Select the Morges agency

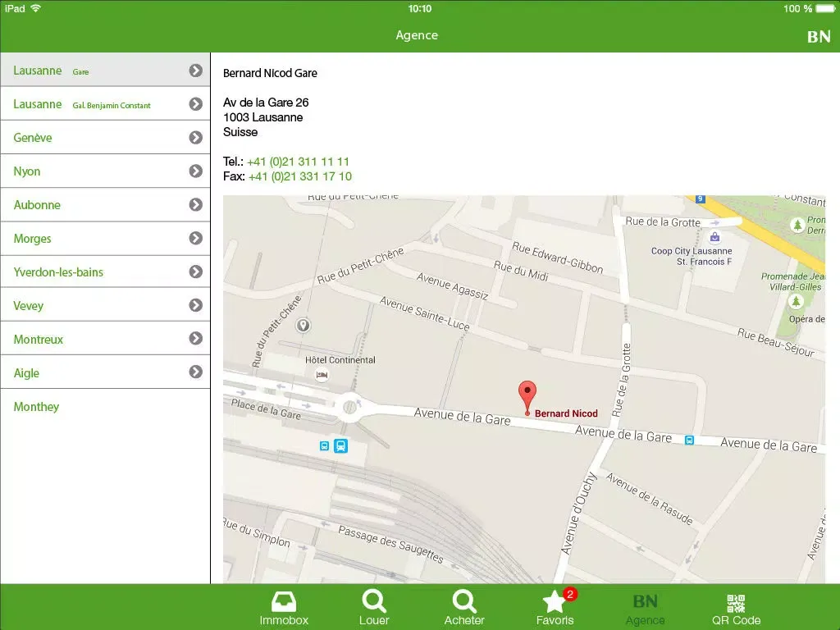tap(105, 239)
